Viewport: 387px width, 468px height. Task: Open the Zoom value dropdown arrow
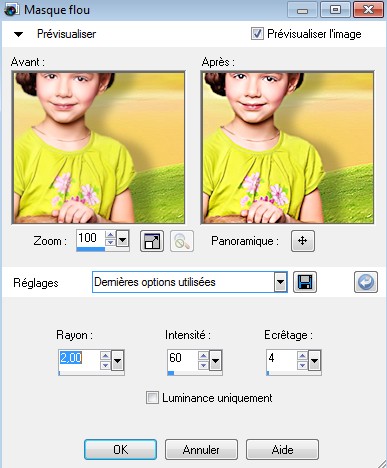(x=122, y=239)
